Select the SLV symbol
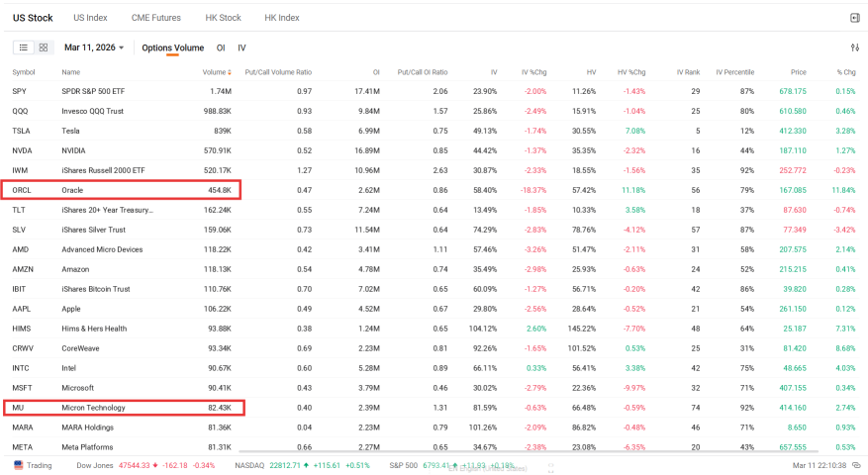The width and height of the screenshot is (868, 475). pyautogui.click(x=20, y=230)
